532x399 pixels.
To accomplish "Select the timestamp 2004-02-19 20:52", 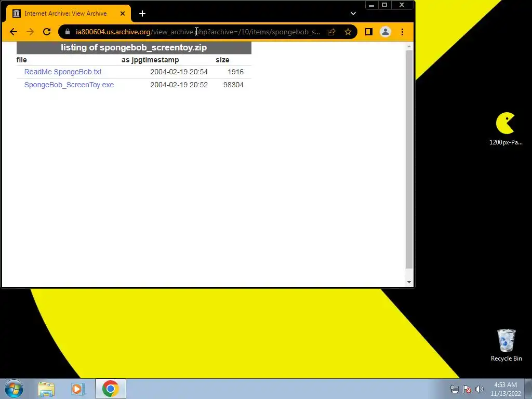I will (179, 85).
